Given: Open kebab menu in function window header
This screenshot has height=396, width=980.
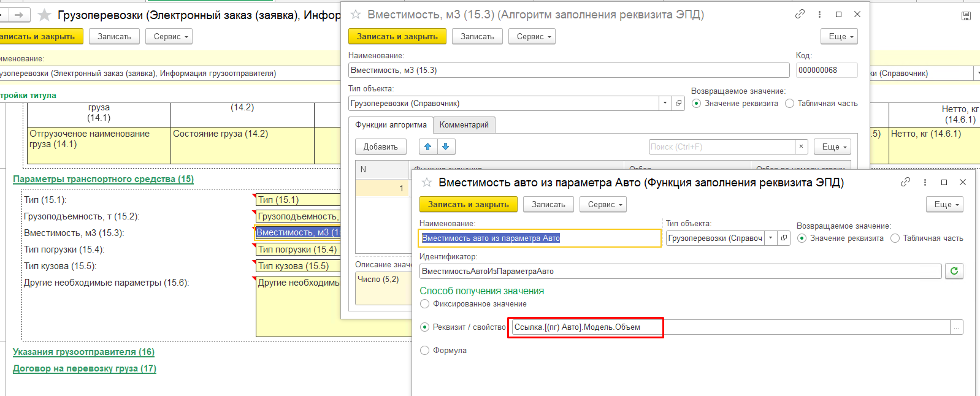Looking at the screenshot, I should [x=925, y=182].
